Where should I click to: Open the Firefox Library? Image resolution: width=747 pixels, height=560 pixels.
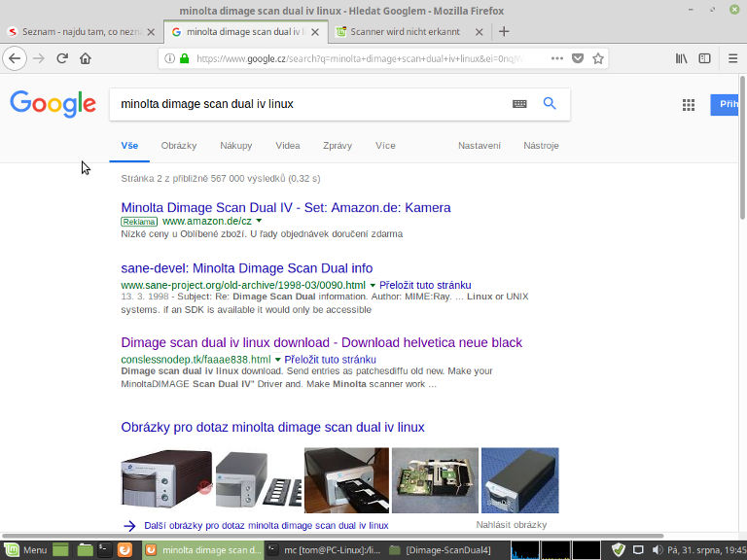point(681,58)
